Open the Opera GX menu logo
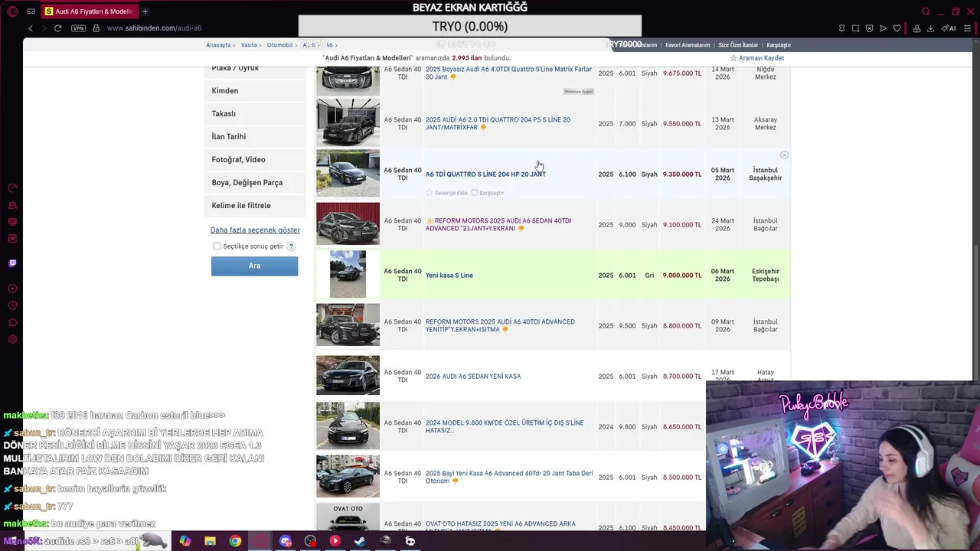This screenshot has width=980, height=551. [x=12, y=11]
